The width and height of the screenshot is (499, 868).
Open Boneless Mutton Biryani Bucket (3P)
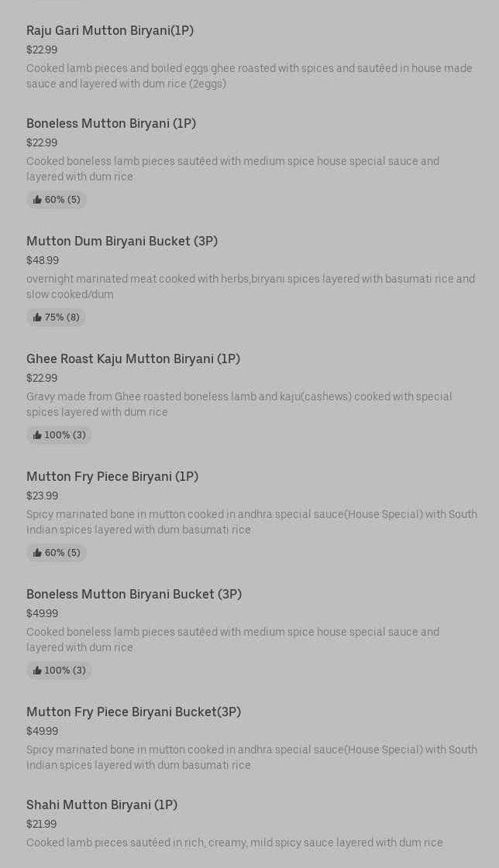coord(134,594)
